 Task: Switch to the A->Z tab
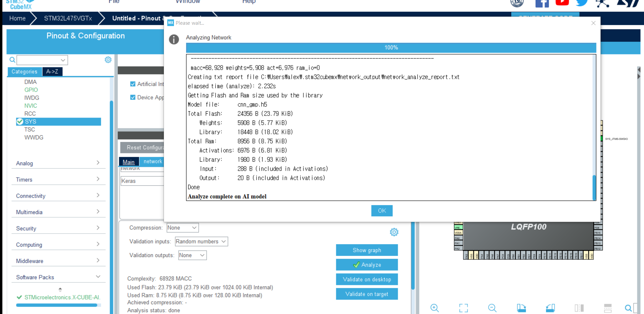pyautogui.click(x=52, y=71)
